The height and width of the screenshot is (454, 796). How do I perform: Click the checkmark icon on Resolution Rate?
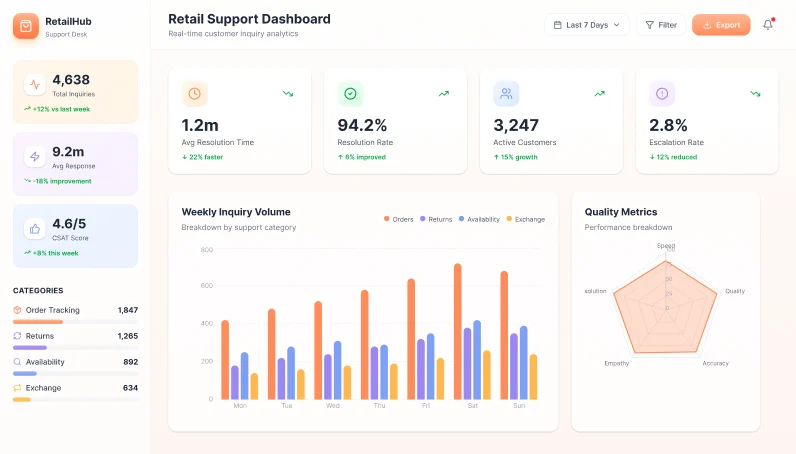(350, 94)
